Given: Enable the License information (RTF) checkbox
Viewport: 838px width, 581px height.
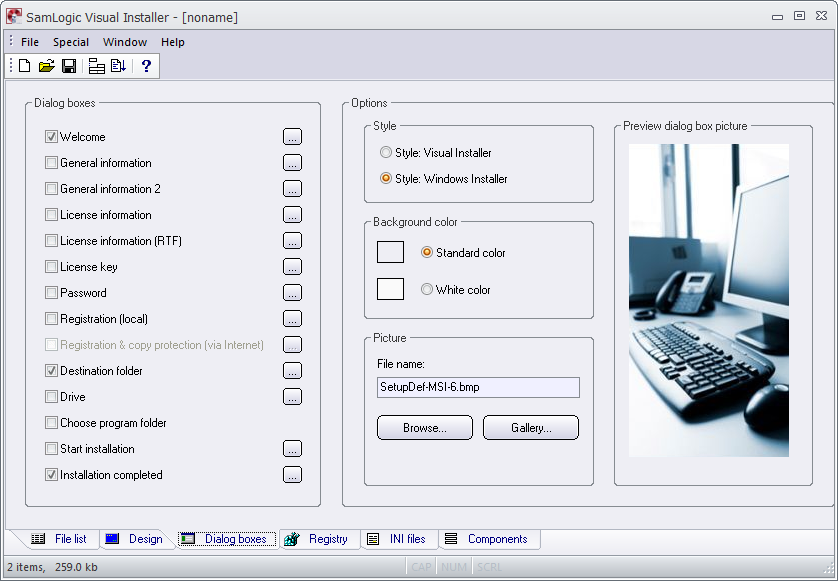Looking at the screenshot, I should pos(51,241).
